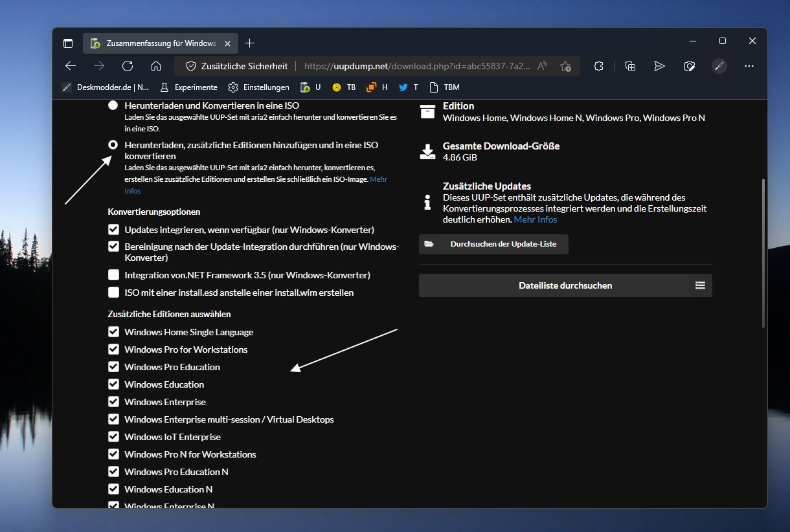Open the Experimente bookmark
The width and height of the screenshot is (790, 532).
point(188,87)
